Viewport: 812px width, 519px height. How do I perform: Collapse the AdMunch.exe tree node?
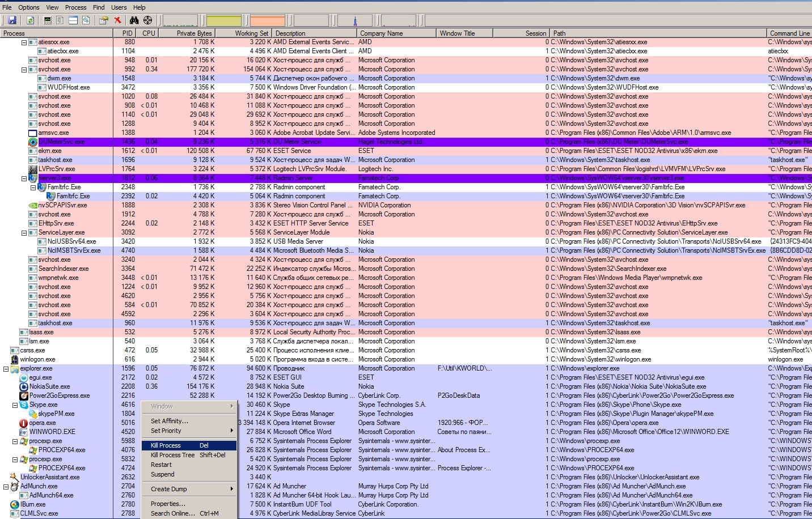coord(6,486)
